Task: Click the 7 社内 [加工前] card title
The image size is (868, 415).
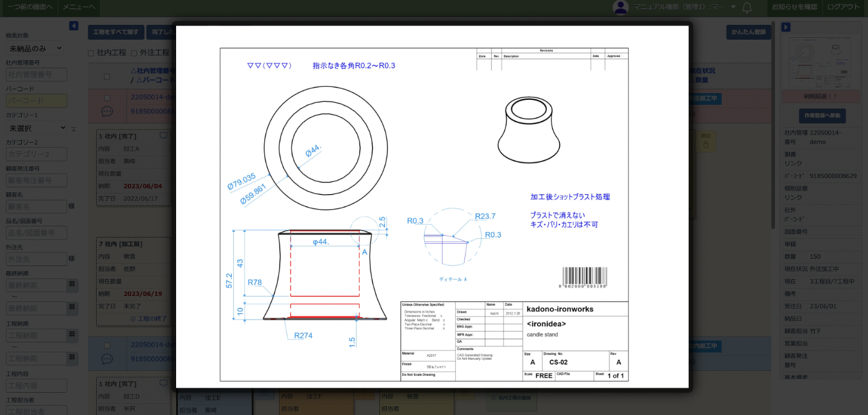Action: (x=121, y=244)
